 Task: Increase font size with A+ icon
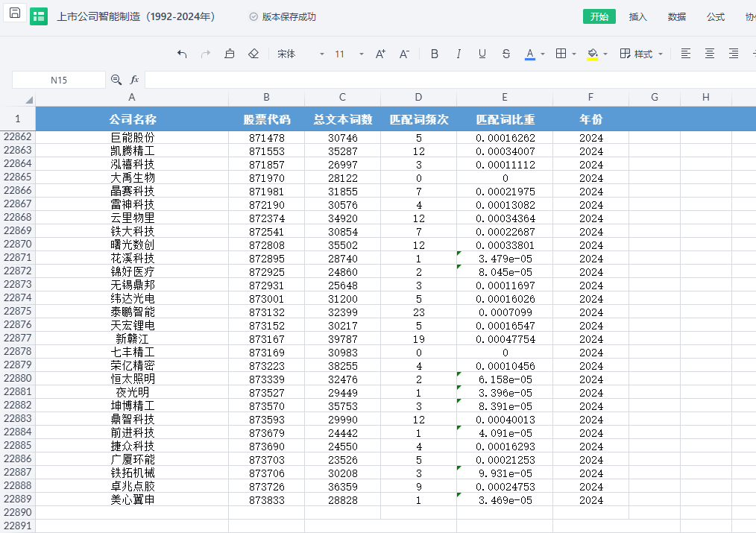(x=380, y=54)
